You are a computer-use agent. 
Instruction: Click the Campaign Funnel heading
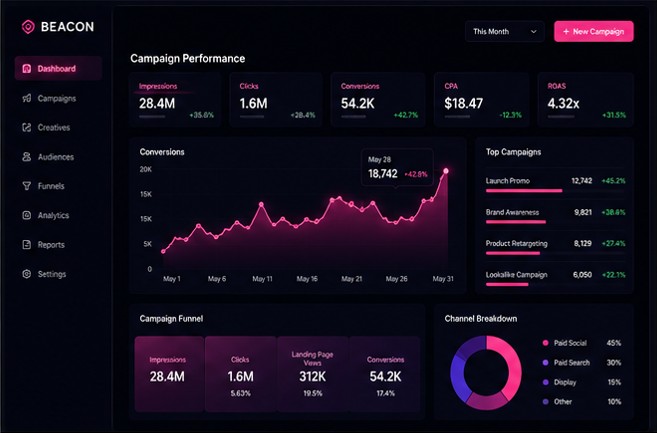[x=171, y=319]
